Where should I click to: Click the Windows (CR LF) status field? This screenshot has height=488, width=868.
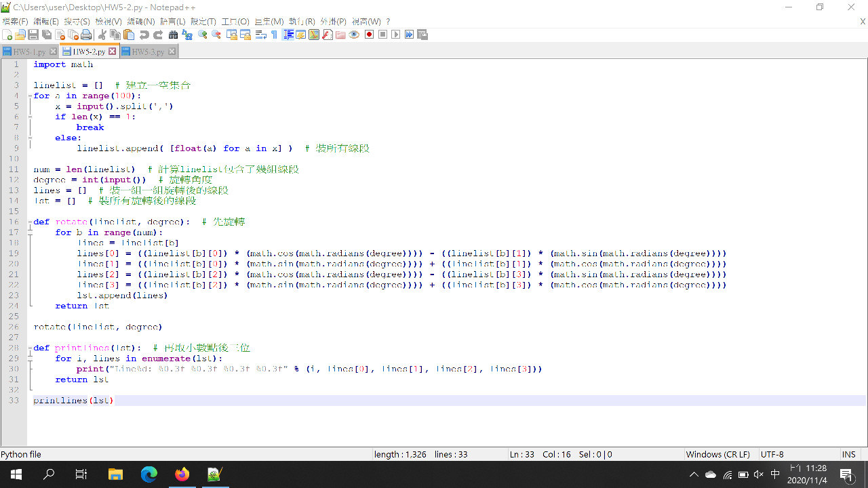(x=717, y=455)
